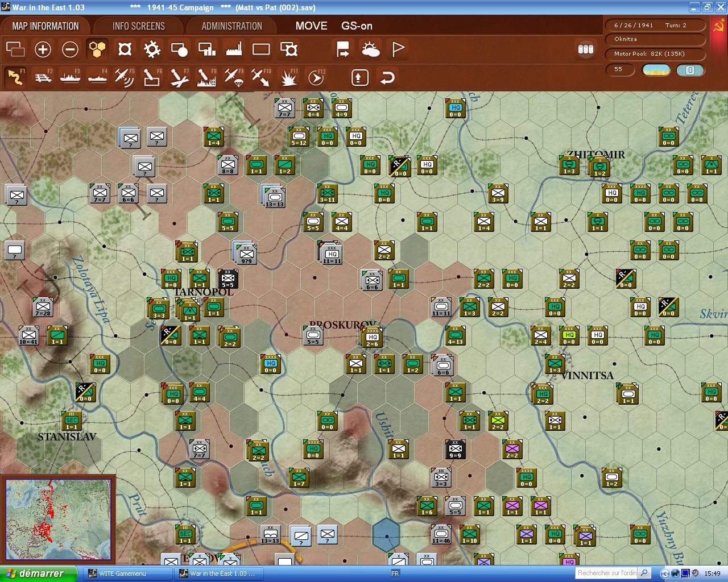
Task: Click the blue indicator showing 0
Action: [690, 70]
